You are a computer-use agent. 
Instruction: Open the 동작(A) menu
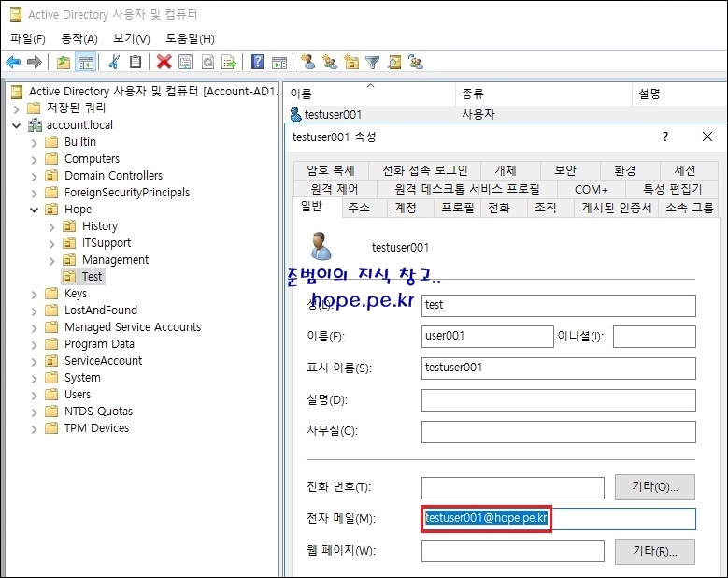pos(79,38)
